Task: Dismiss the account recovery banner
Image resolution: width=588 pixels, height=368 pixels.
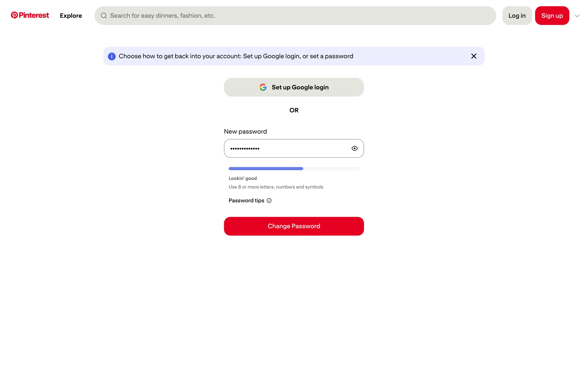Action: (x=473, y=56)
